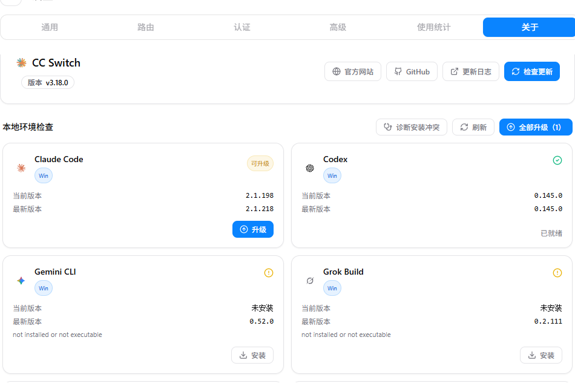Click the 可升级 badge on Claude Code

point(260,163)
